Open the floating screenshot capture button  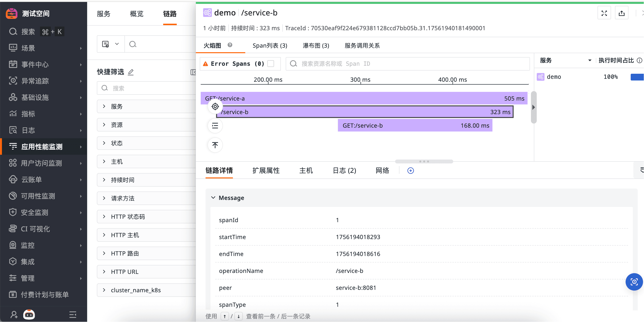coord(634,282)
